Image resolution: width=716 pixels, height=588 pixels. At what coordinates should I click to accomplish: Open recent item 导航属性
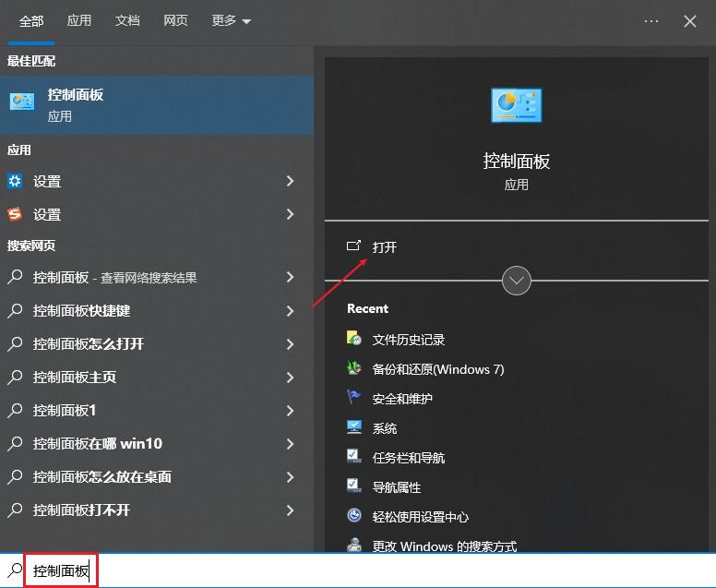[397, 487]
